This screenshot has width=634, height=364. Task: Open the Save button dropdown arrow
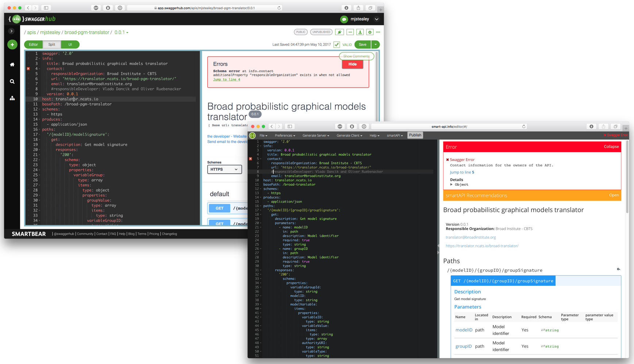[x=375, y=44]
